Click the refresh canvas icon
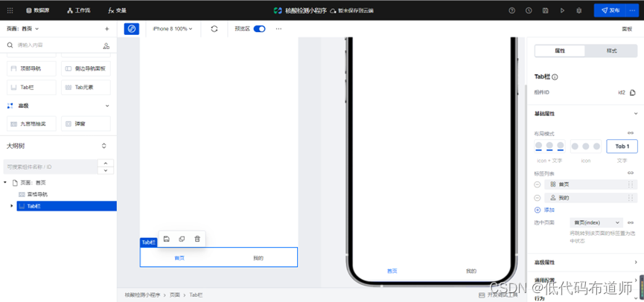644x302 pixels. (x=214, y=29)
